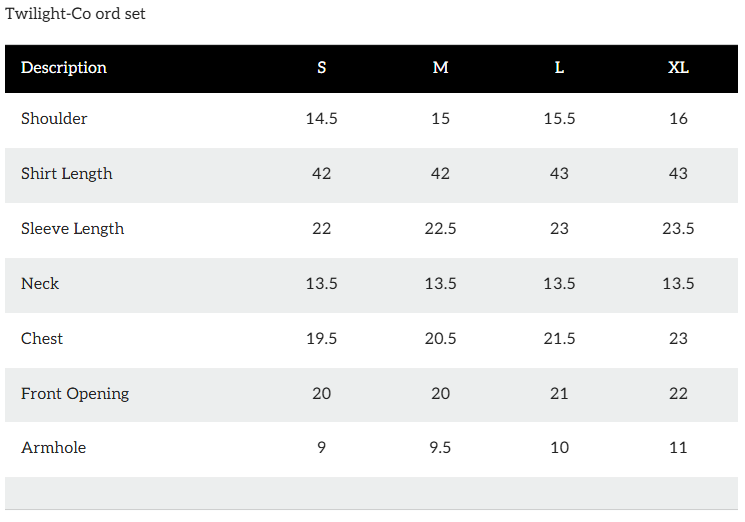Select Front Opening value for size XL
Image resolution: width=745 pixels, height=522 pixels.
point(678,394)
